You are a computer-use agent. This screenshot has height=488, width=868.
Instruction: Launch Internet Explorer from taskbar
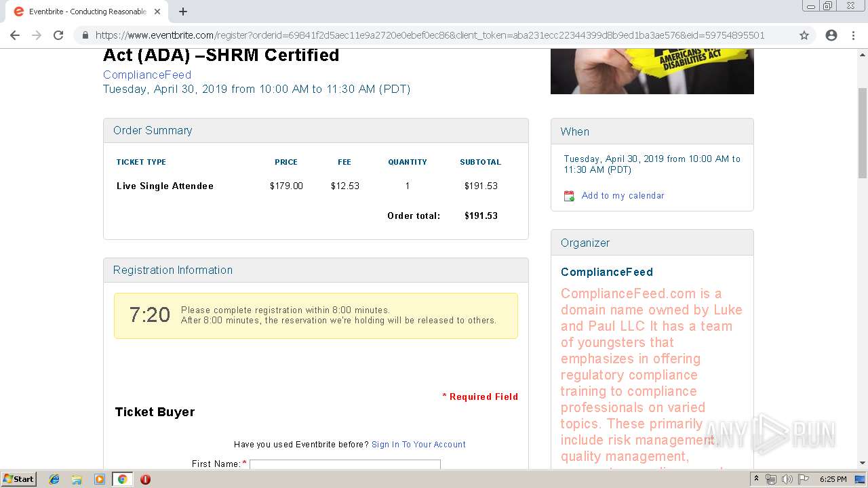[54, 479]
